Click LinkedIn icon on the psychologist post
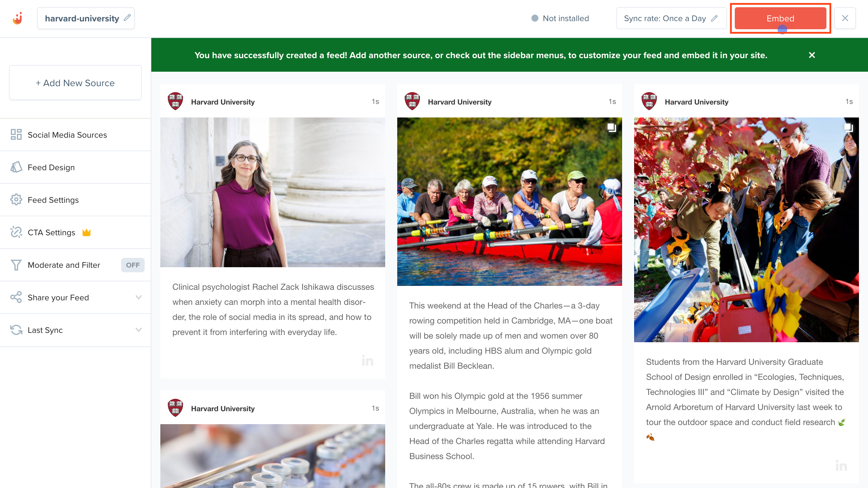 point(367,361)
